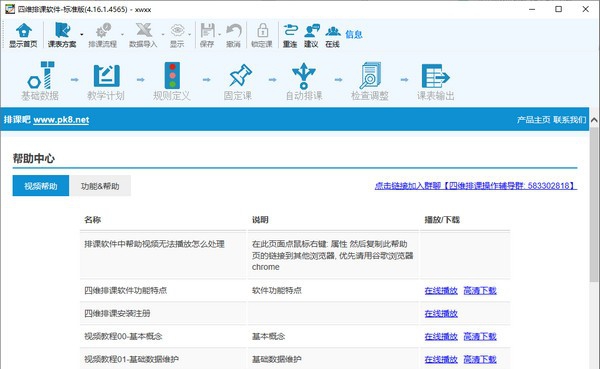
Task: Click the 排课吧 banner text
Action: pos(17,120)
